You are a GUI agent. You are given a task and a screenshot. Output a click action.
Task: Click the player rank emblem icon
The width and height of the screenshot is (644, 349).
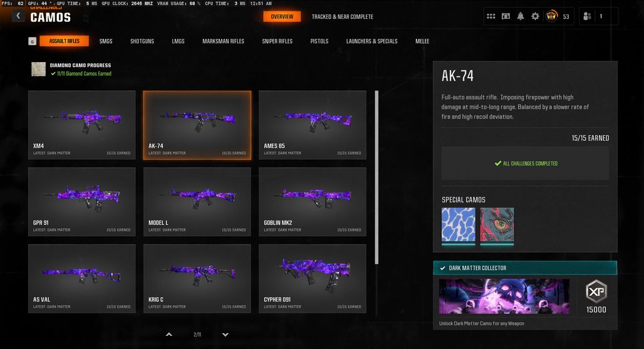[551, 16]
